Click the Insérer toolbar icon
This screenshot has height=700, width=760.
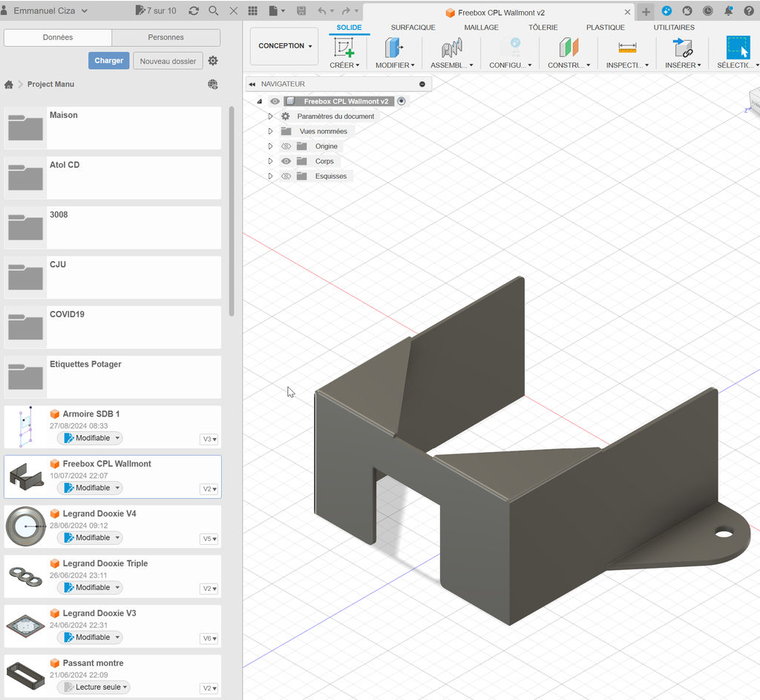point(682,48)
